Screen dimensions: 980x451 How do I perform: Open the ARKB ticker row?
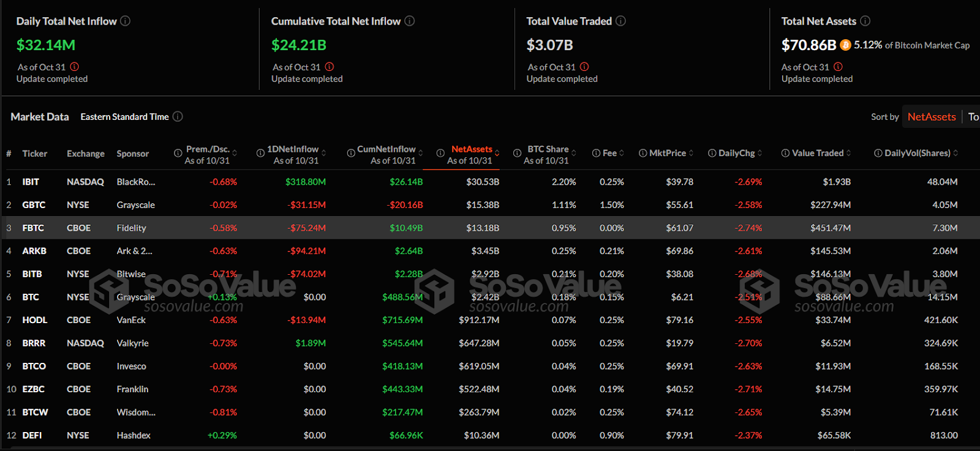34,251
